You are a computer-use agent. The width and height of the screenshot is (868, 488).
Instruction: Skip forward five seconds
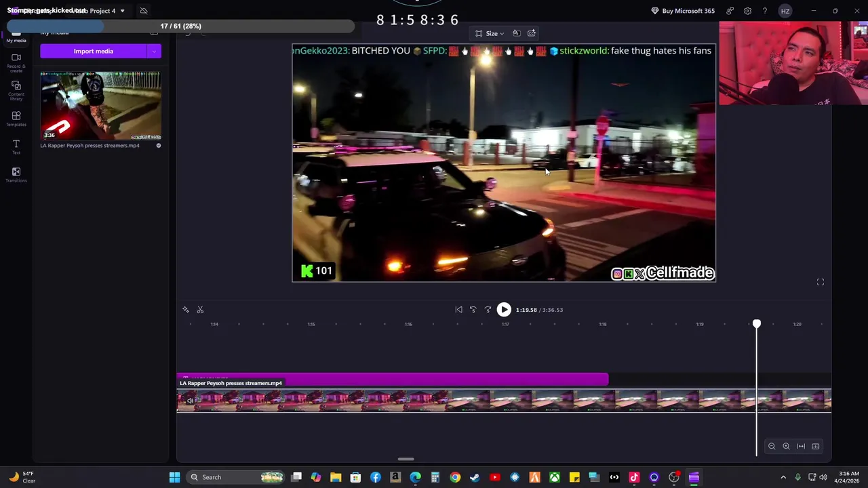(x=488, y=310)
